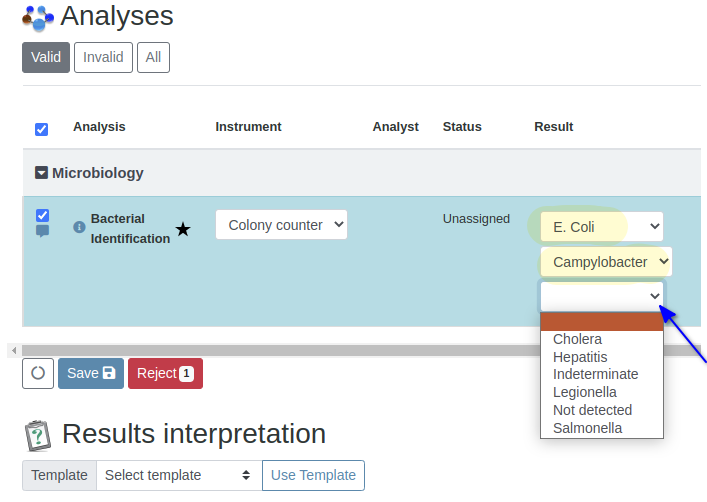Click the Use Template button

coord(313,475)
